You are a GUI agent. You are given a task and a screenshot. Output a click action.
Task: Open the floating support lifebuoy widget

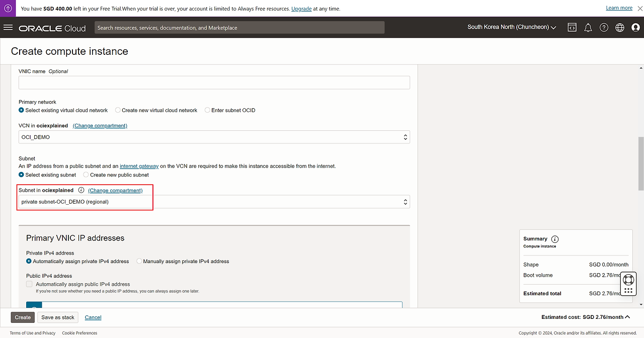coord(628,280)
